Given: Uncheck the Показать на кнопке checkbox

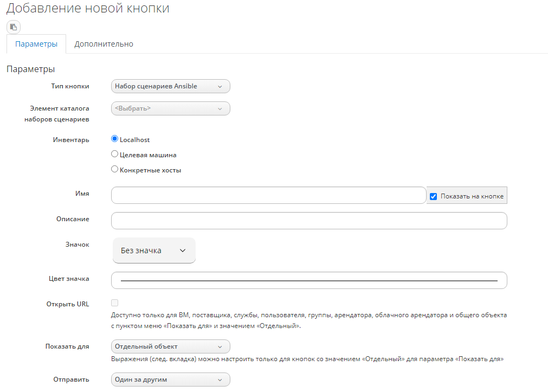Looking at the screenshot, I should click(433, 196).
